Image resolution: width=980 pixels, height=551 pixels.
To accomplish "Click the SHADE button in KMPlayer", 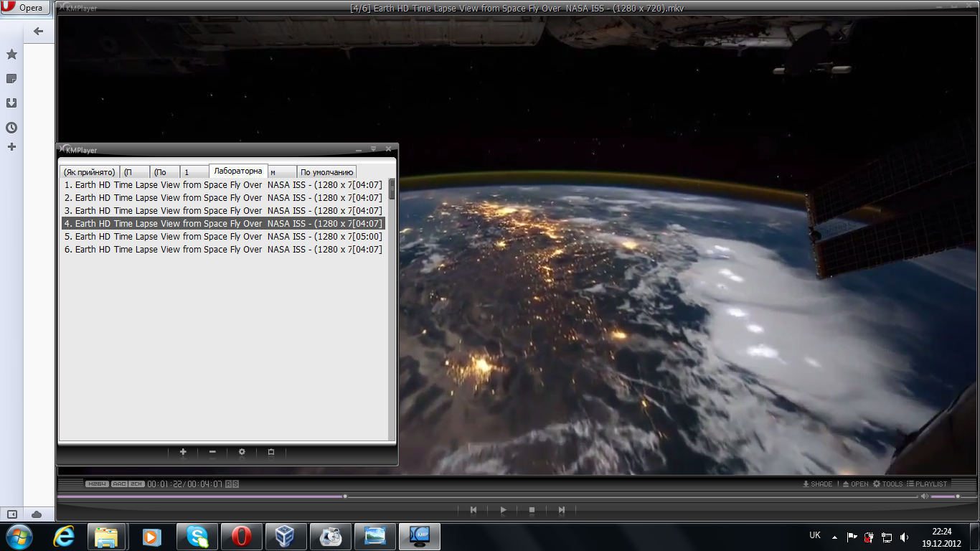I will tap(817, 484).
